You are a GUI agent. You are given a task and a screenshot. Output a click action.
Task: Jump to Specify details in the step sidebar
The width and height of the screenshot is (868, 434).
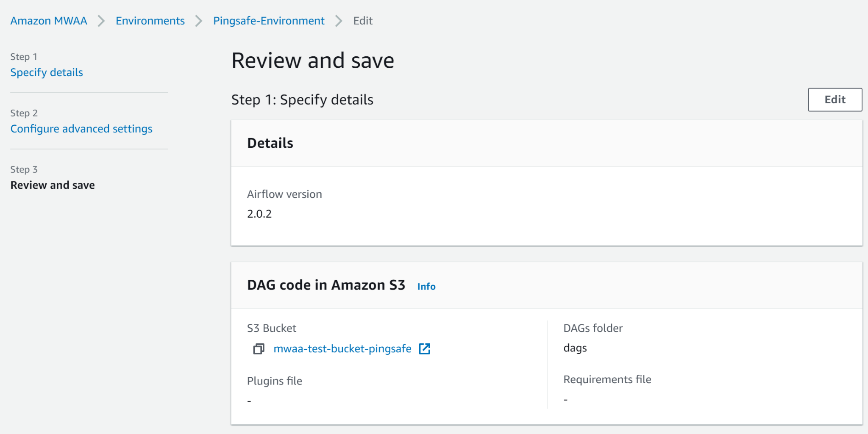click(47, 72)
